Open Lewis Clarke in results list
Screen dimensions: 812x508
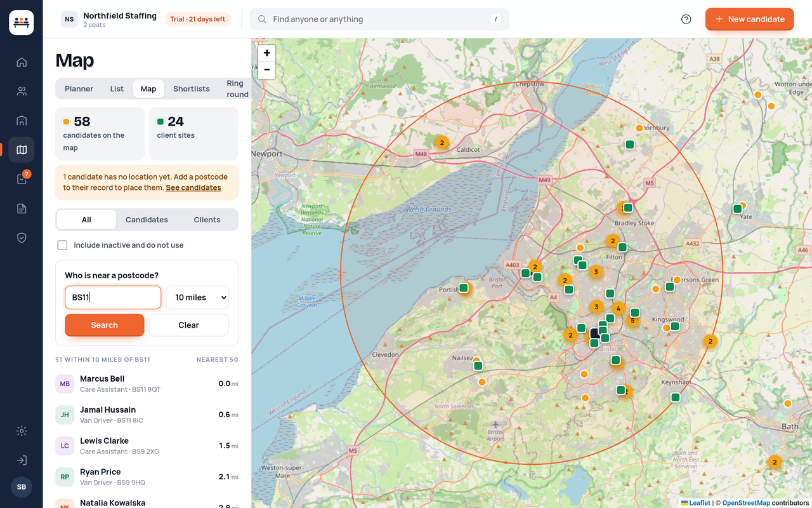pyautogui.click(x=147, y=446)
